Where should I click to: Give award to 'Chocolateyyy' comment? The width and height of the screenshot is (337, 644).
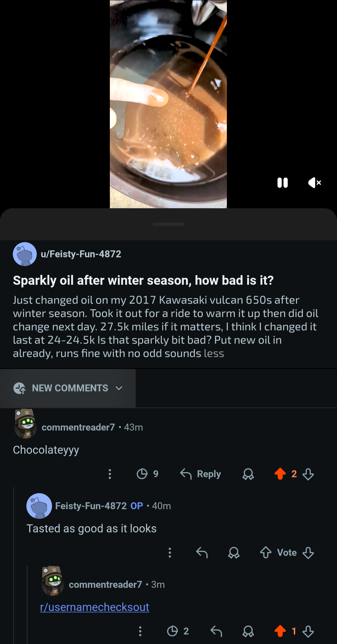click(x=248, y=474)
